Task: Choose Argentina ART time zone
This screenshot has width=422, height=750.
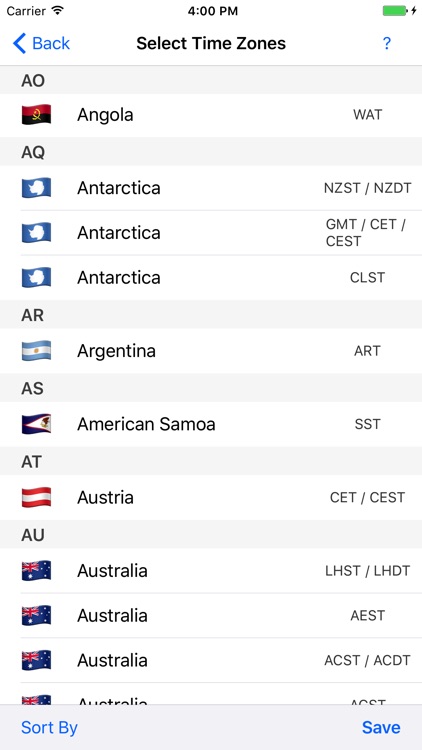Action: 211,351
